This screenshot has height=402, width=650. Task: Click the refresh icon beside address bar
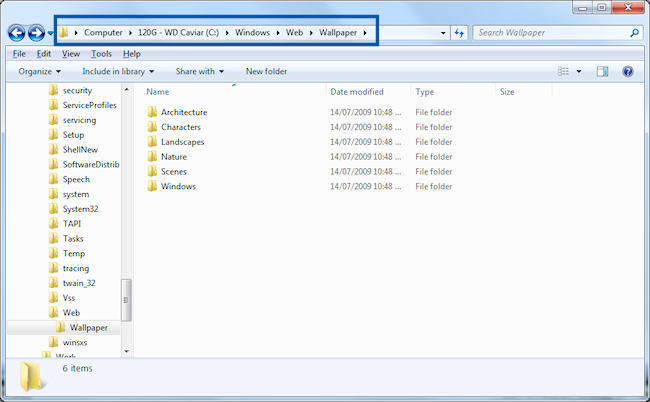[459, 33]
